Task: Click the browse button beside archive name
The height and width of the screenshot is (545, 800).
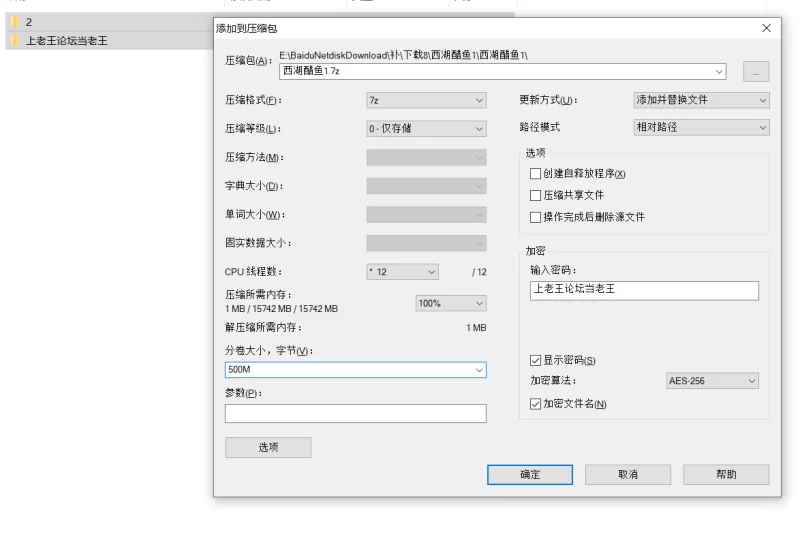Action: click(x=756, y=71)
